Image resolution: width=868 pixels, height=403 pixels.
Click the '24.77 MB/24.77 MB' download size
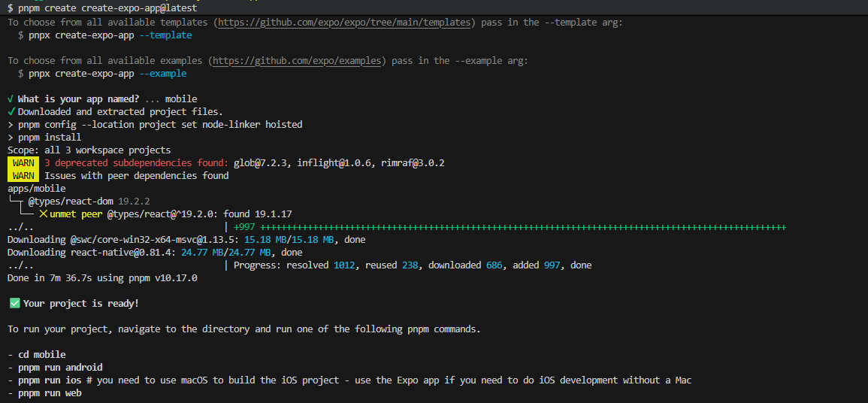pos(226,253)
